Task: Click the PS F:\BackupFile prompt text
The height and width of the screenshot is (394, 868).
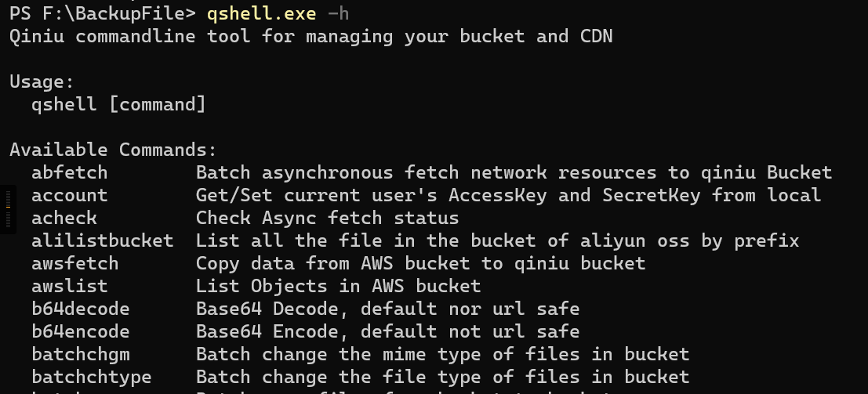Action: tap(103, 13)
